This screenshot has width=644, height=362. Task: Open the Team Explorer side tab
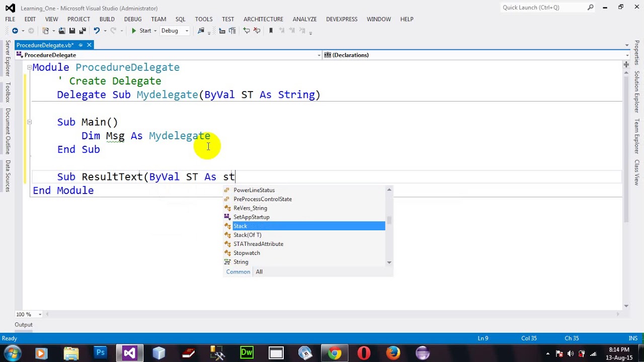[636, 136]
